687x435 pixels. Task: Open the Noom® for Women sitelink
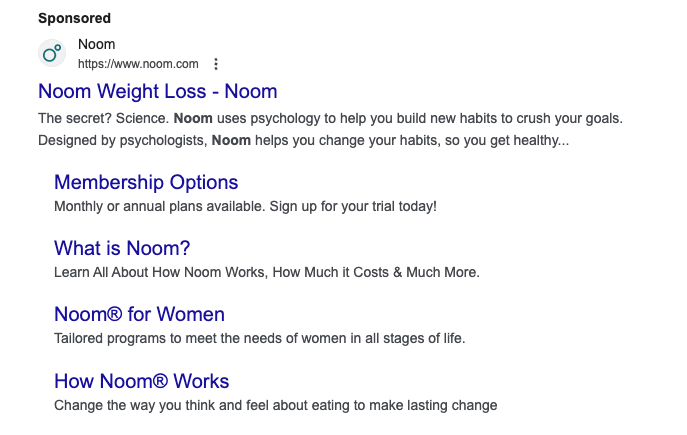click(x=139, y=315)
